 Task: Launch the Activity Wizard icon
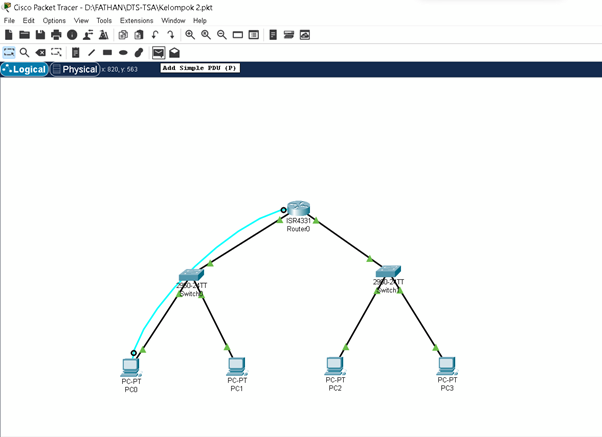[104, 35]
